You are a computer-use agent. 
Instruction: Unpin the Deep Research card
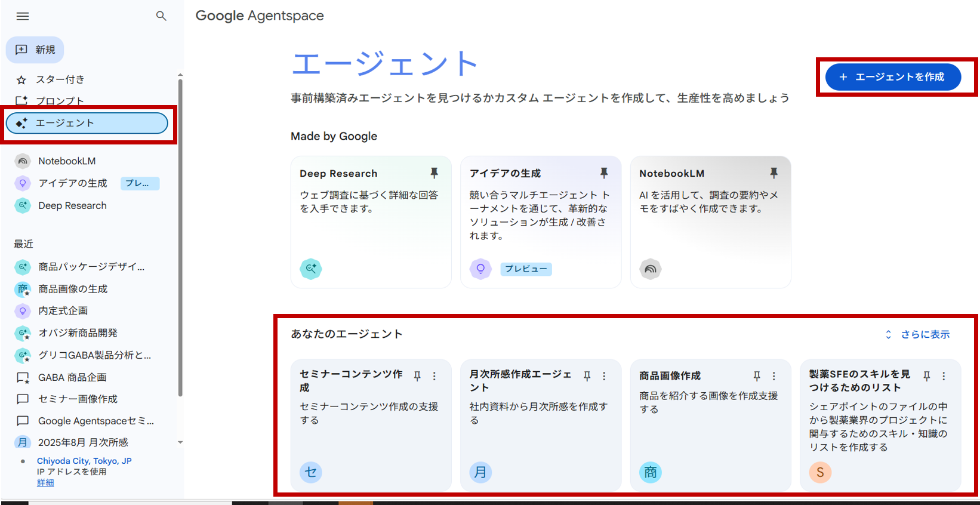[x=434, y=173]
